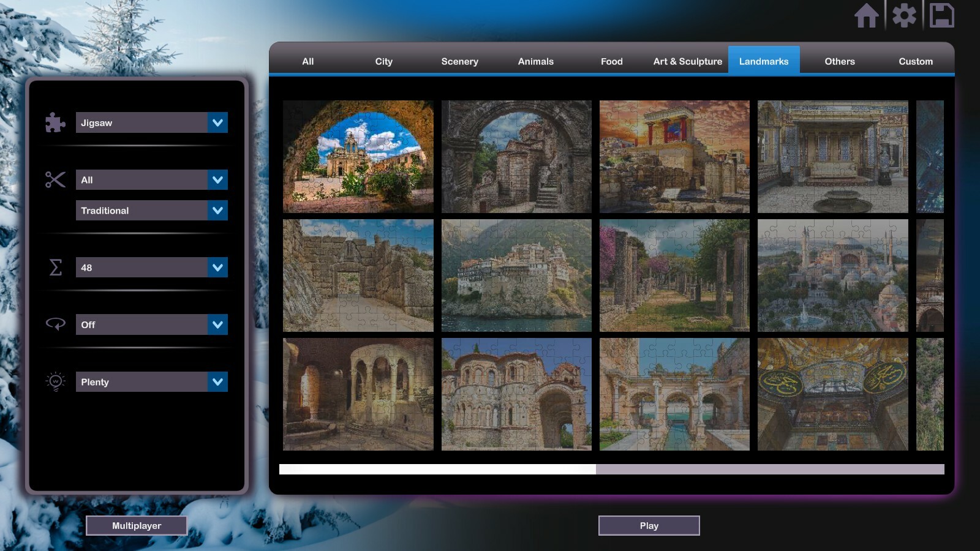The height and width of the screenshot is (551, 980).
Task: Select the scissors cut-style icon
Action: click(55, 179)
